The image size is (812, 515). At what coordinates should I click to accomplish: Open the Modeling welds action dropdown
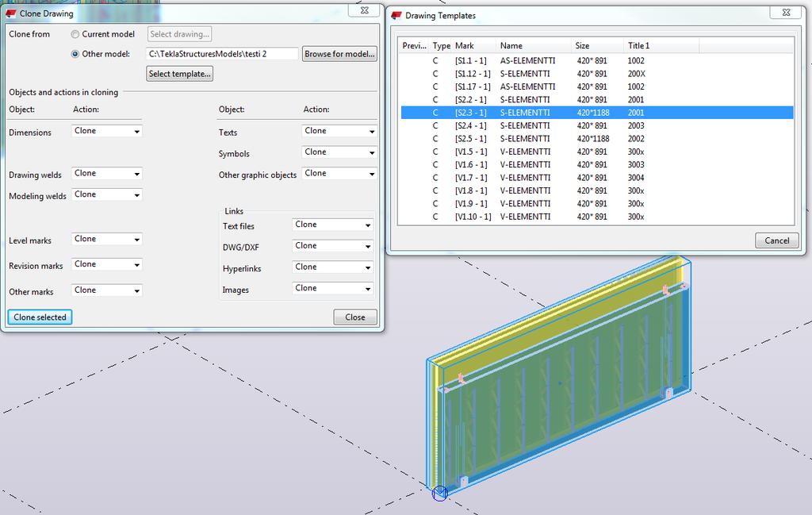pyautogui.click(x=107, y=194)
